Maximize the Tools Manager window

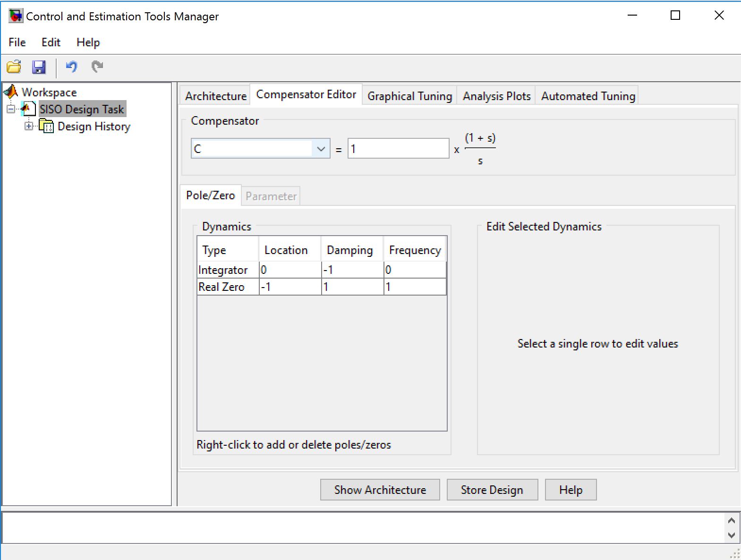point(675,16)
